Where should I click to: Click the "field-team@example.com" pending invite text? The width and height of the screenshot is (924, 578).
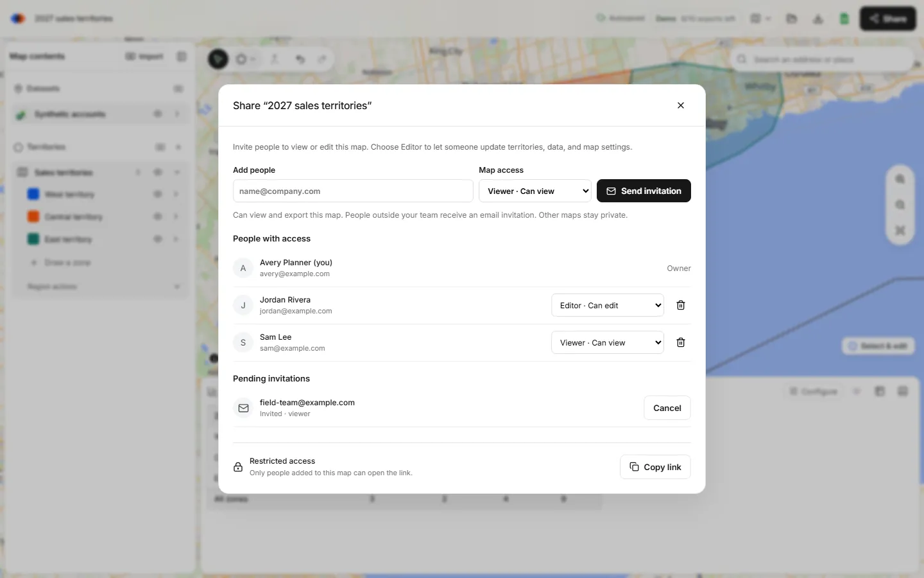[307, 403]
